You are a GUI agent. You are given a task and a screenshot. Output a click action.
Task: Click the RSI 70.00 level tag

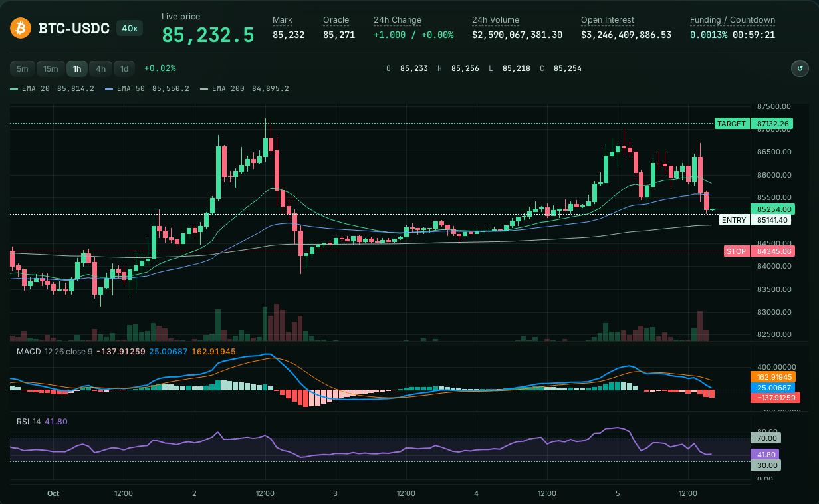[765, 438]
